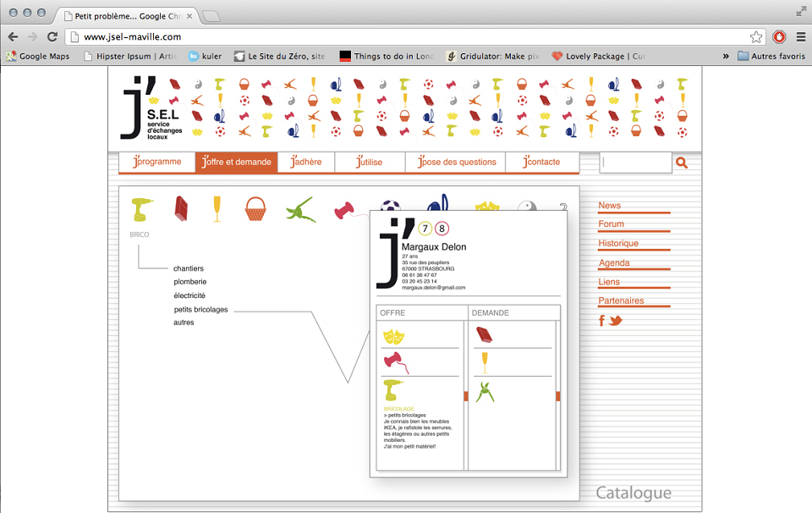Viewport: 812px width, 513px height.
Task: Open the Forum sidebar link
Action: click(611, 223)
